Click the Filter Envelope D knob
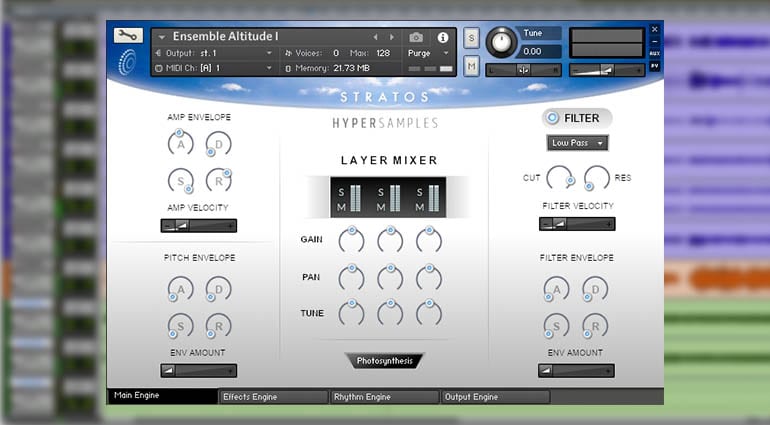 click(595, 289)
